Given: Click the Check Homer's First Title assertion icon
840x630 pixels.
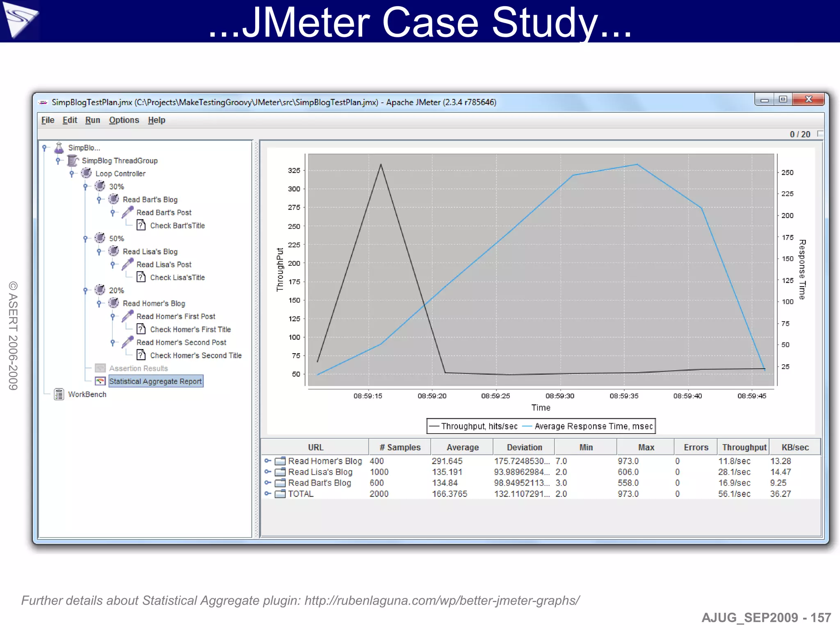Looking at the screenshot, I should tap(141, 329).
